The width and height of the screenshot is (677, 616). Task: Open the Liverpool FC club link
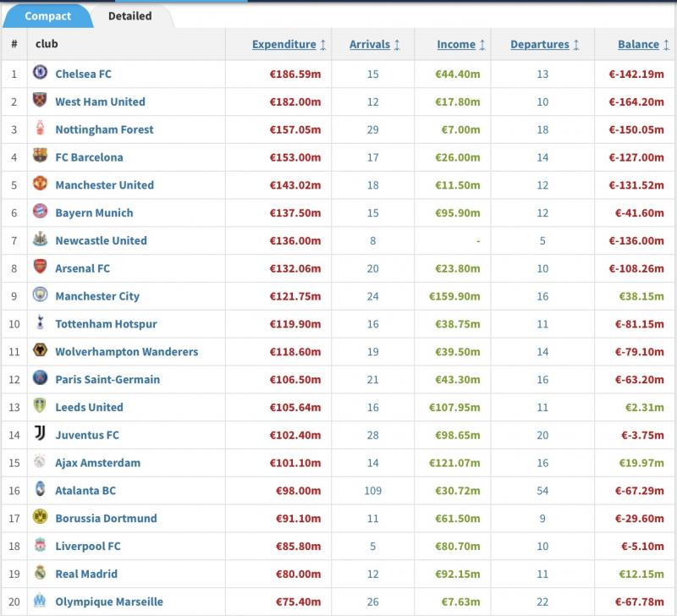(x=88, y=546)
